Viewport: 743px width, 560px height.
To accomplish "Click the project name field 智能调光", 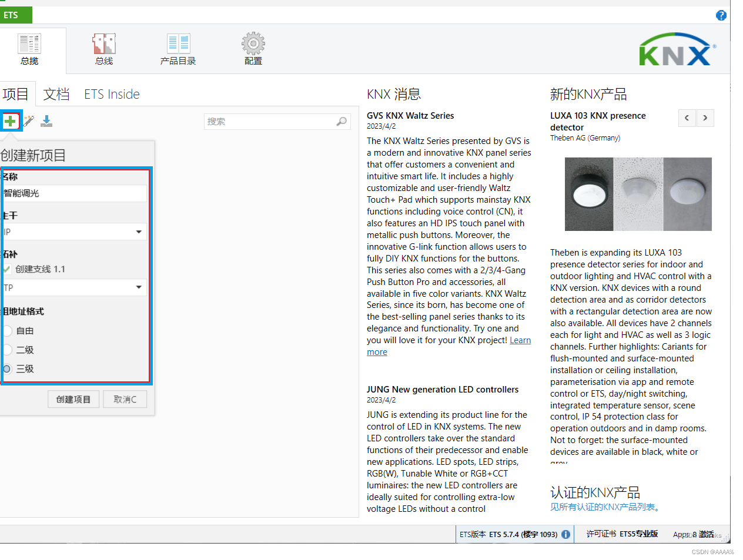I will click(73, 193).
